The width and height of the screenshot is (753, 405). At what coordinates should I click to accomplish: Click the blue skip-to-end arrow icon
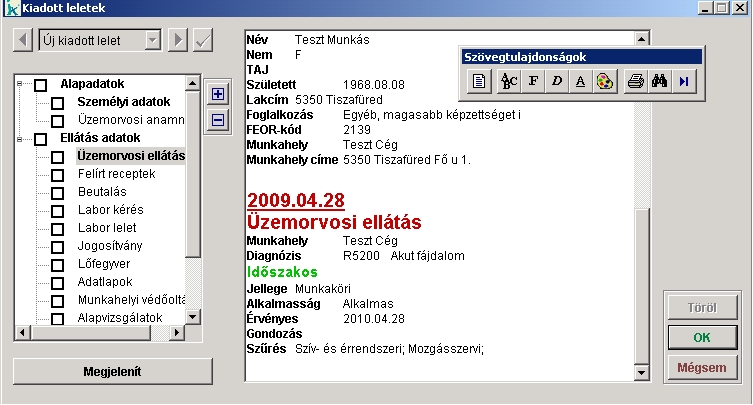pyautogui.click(x=684, y=83)
